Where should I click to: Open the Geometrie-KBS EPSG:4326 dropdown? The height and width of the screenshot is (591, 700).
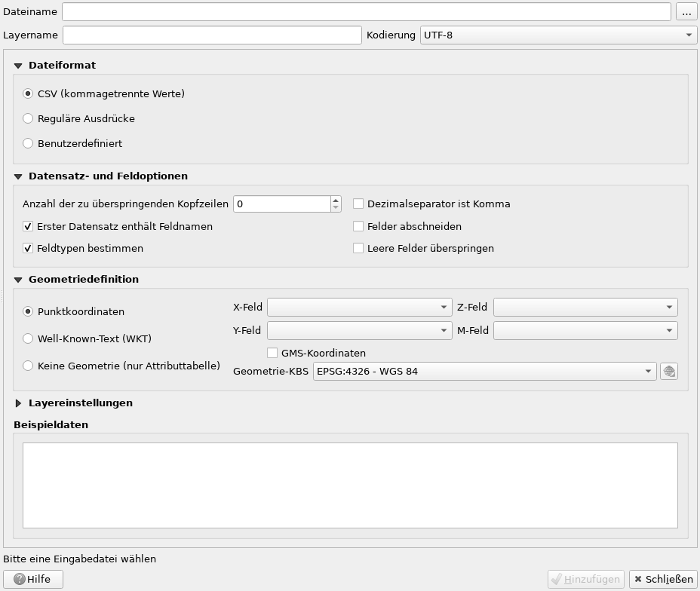click(484, 372)
